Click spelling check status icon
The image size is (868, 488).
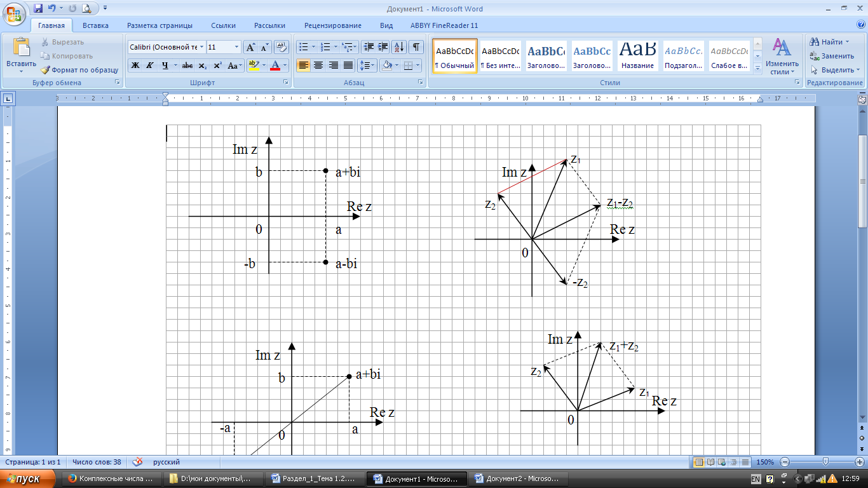[x=137, y=462]
